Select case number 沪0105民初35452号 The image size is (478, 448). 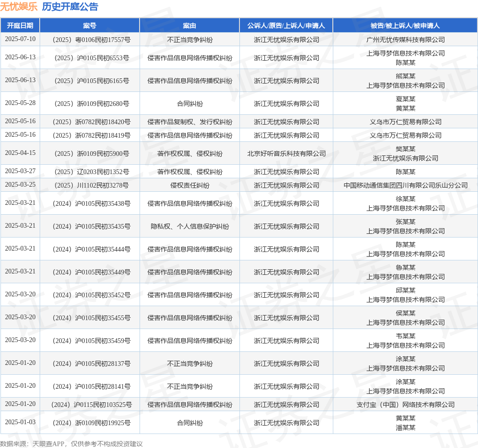pos(92,295)
